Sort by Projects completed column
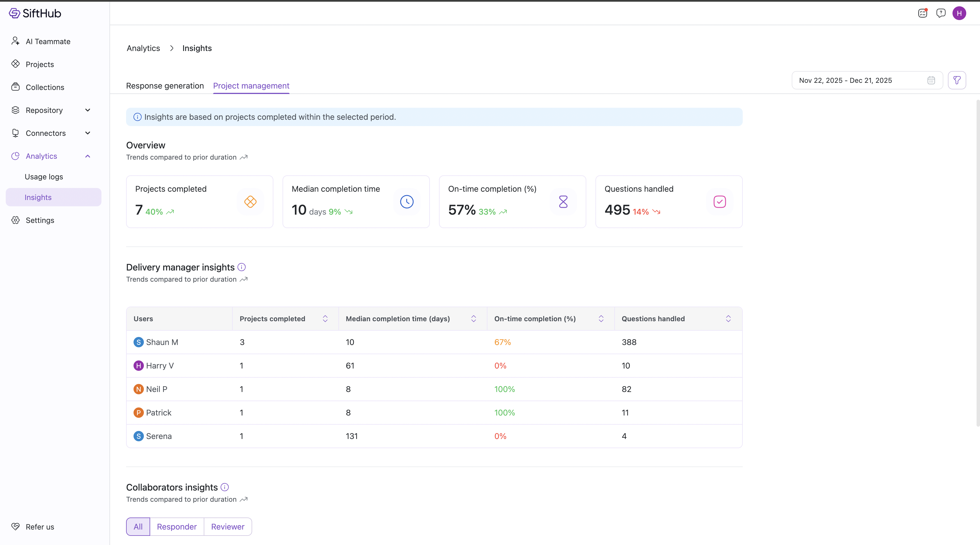This screenshot has height=545, width=980. (x=325, y=319)
